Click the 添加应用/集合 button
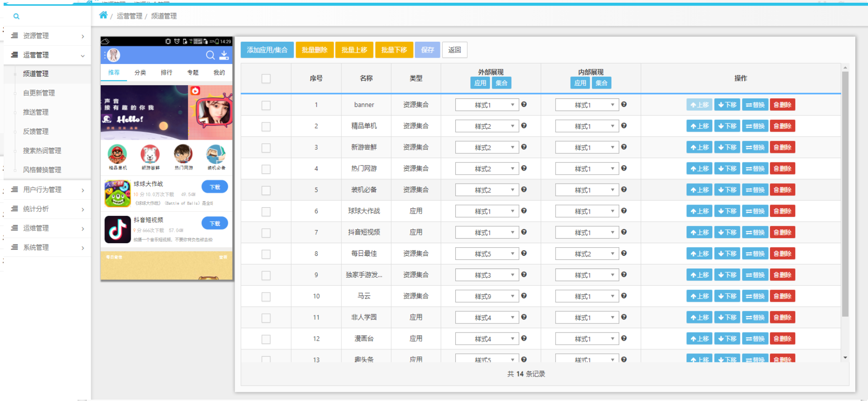The height and width of the screenshot is (401, 868). point(267,50)
